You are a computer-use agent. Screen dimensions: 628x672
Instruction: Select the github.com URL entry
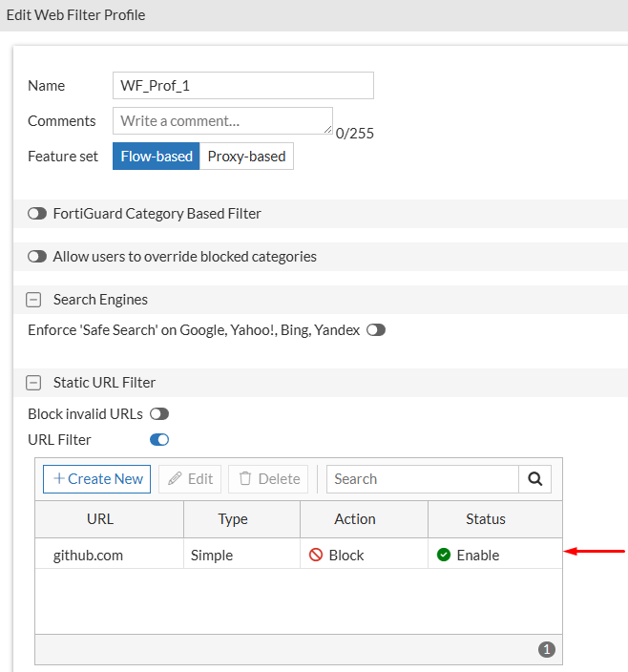(x=88, y=556)
